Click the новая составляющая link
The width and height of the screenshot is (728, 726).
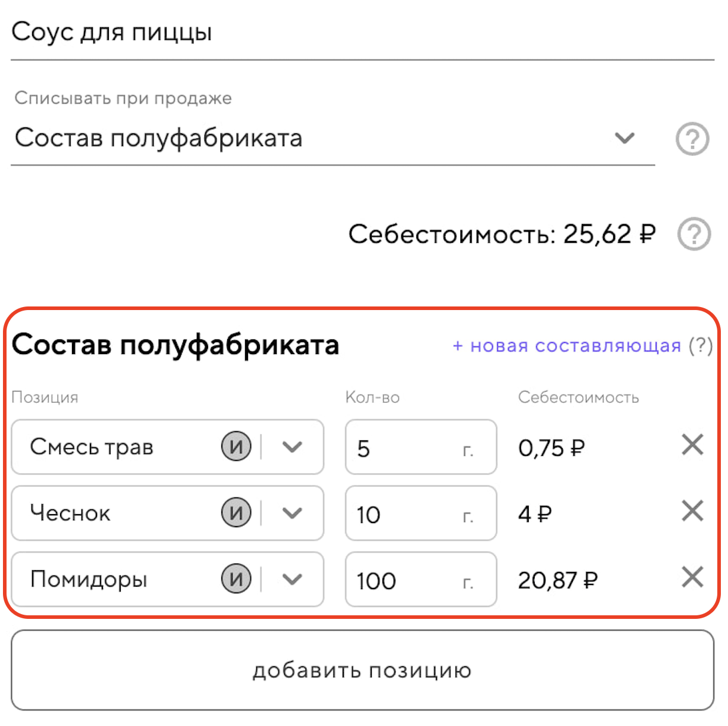(567, 346)
